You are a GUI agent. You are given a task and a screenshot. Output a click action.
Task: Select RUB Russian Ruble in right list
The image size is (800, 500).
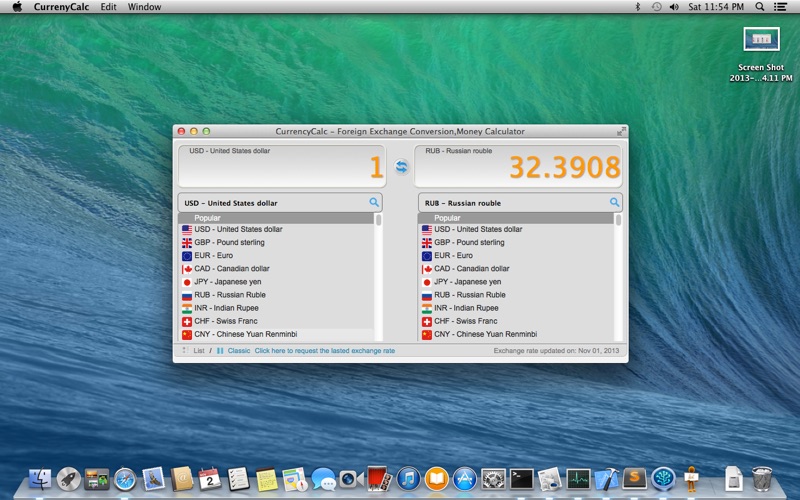point(516,295)
